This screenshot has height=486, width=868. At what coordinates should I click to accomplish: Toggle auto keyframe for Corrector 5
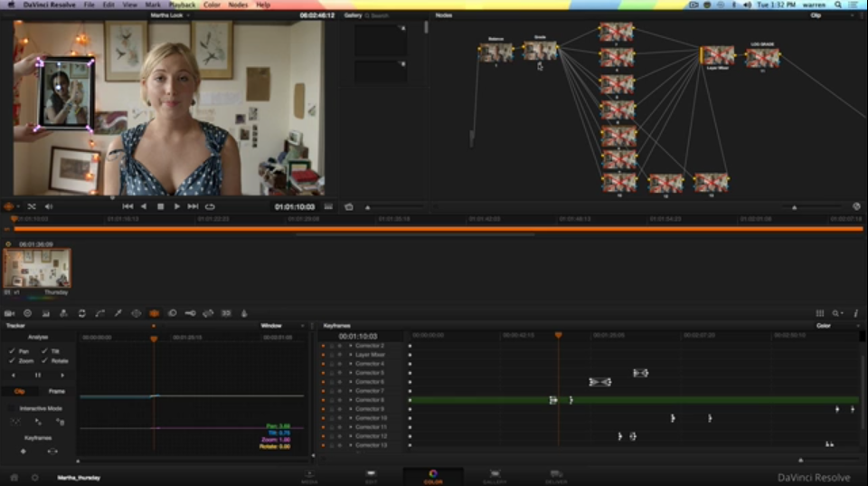340,373
